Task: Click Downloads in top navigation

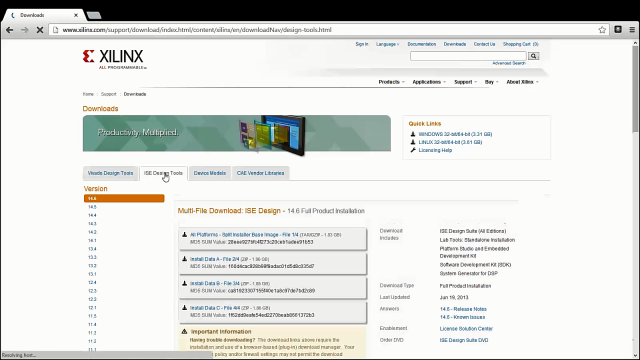Action: coord(455,44)
